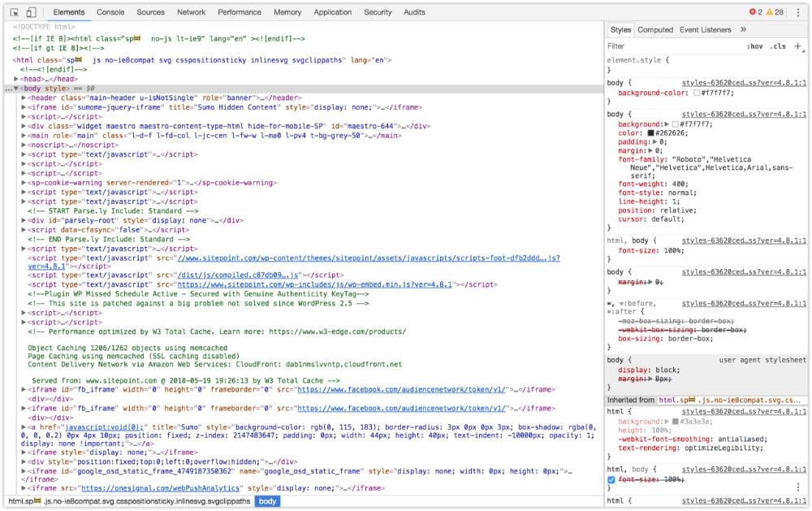Click the red error count indicator
Image resolution: width=812 pixels, height=511 pixels.
click(x=756, y=12)
